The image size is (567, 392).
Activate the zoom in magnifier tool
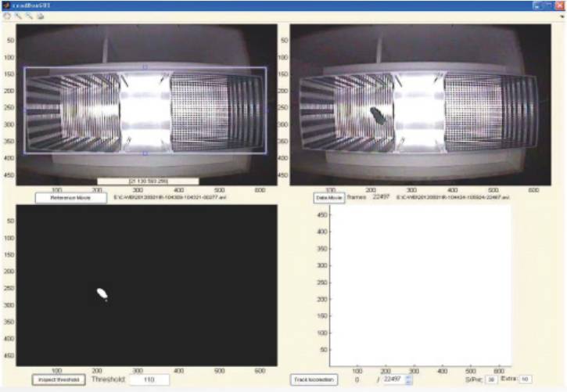point(18,16)
